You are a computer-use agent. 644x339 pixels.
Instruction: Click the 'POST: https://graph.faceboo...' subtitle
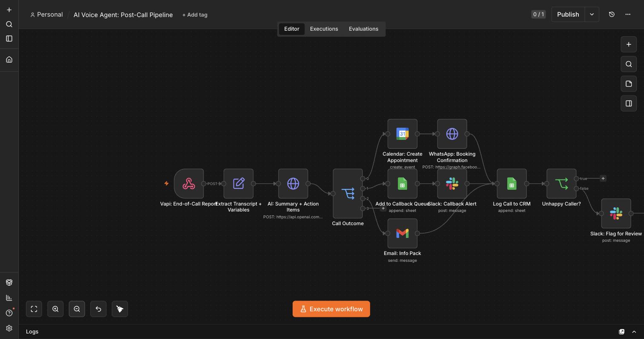pyautogui.click(x=451, y=167)
